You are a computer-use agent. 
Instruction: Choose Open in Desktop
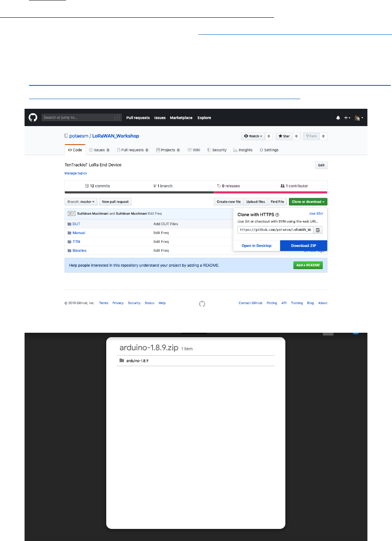(256, 246)
